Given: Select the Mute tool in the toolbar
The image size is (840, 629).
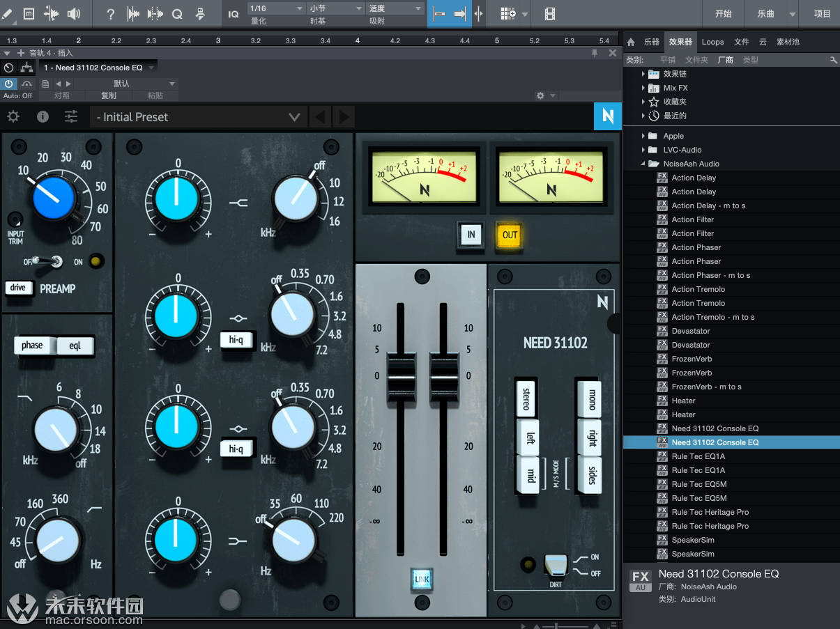Looking at the screenshot, I should tap(29, 13).
